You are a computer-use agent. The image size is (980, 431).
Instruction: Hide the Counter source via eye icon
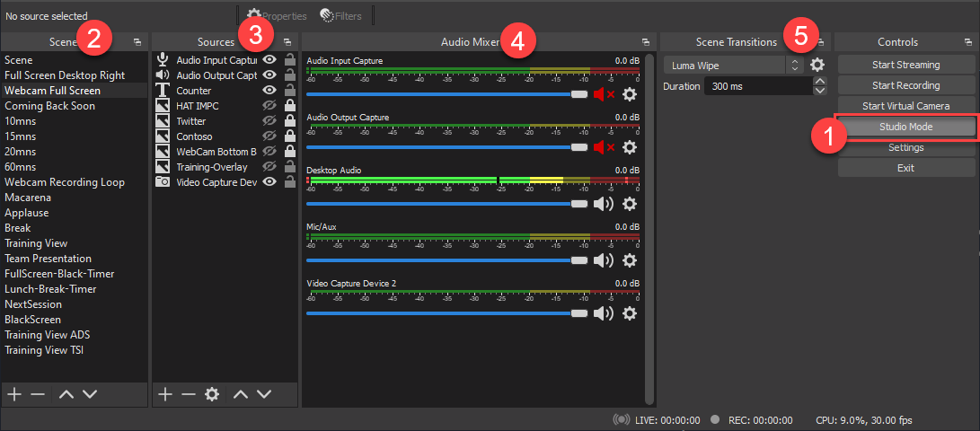pyautogui.click(x=268, y=91)
